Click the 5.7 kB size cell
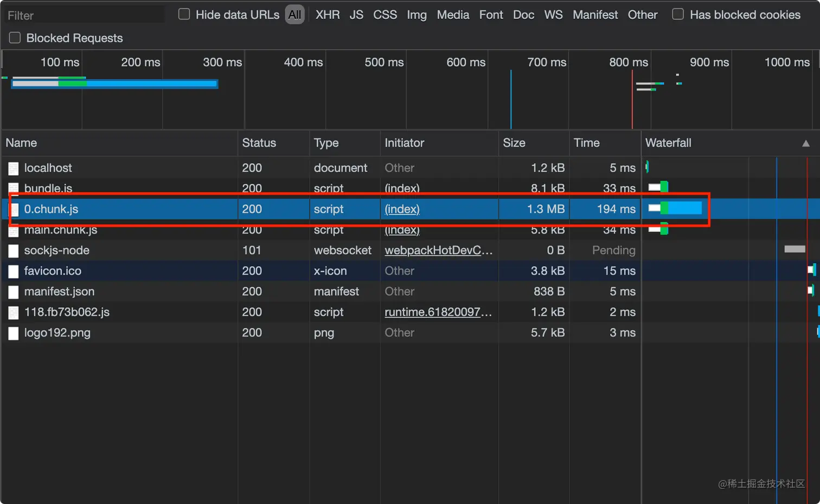 coord(548,333)
